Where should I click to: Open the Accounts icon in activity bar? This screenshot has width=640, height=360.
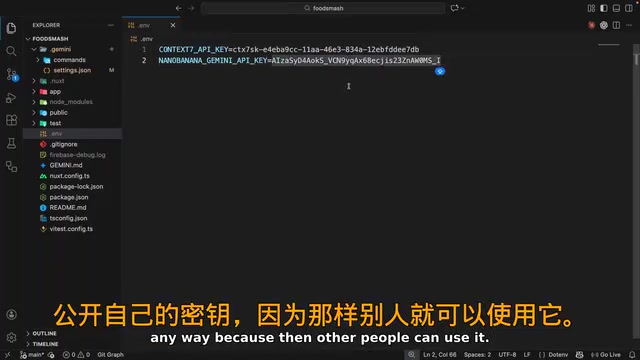11,314
